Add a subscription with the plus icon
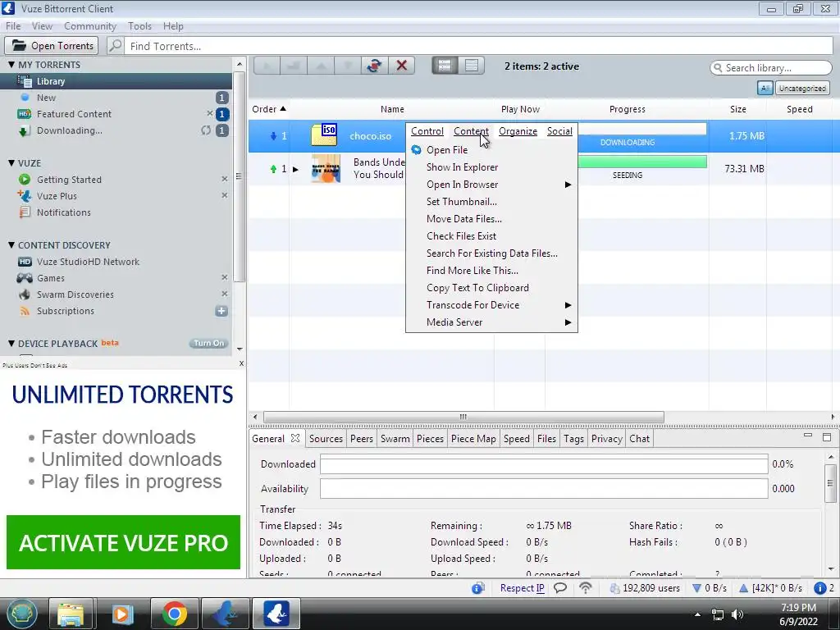 (x=221, y=311)
